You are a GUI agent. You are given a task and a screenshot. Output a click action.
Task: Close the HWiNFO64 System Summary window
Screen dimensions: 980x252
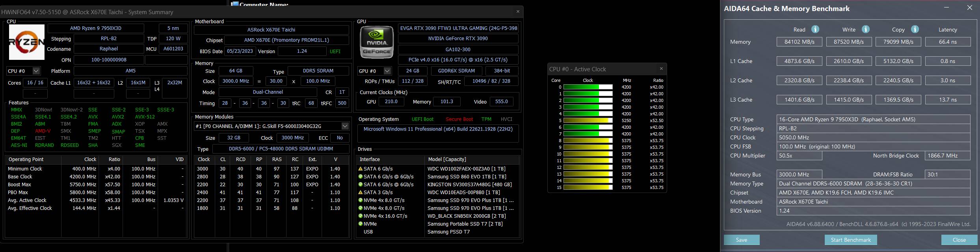coord(518,12)
